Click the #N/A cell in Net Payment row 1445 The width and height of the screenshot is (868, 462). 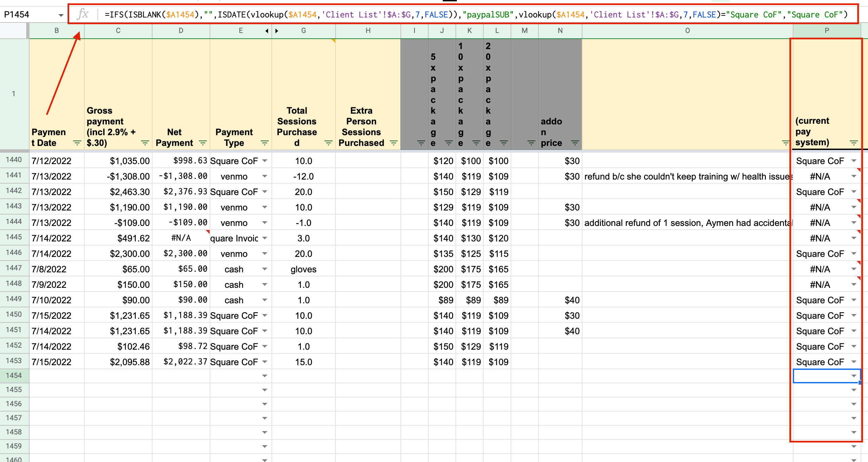point(181,238)
